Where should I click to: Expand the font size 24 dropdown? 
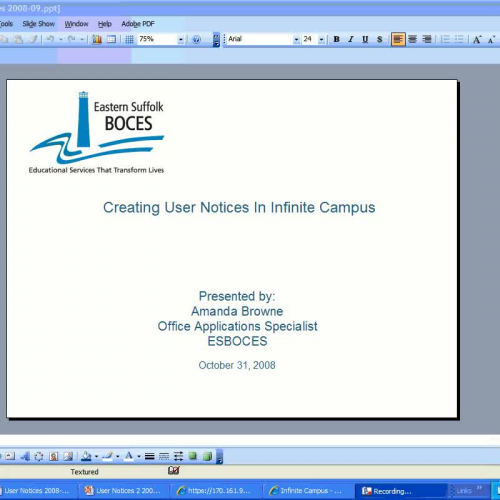tap(321, 40)
